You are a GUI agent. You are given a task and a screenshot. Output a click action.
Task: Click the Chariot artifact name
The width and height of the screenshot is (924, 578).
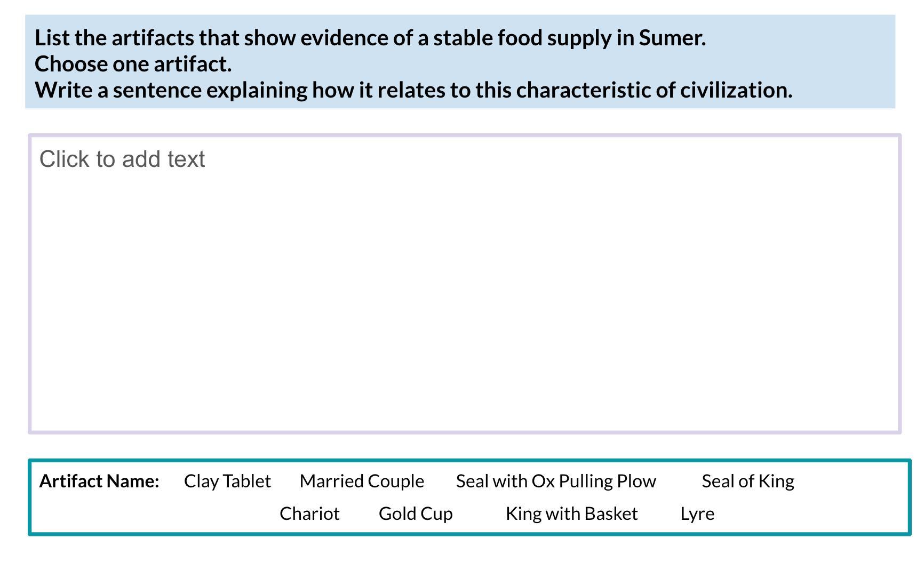pyautogui.click(x=309, y=513)
